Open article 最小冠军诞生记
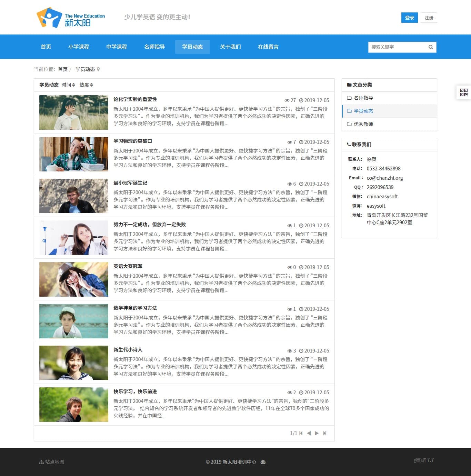471x476 pixels. click(130, 183)
